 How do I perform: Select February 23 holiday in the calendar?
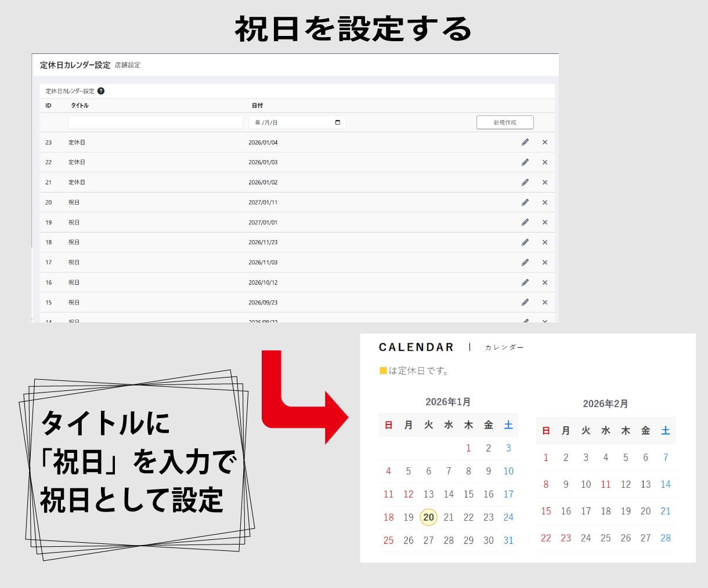[566, 538]
